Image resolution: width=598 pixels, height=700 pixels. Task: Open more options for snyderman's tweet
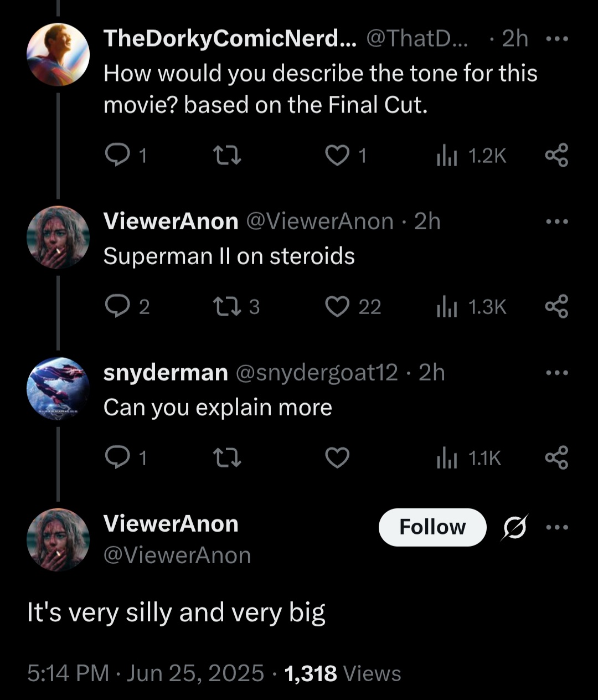[556, 373]
